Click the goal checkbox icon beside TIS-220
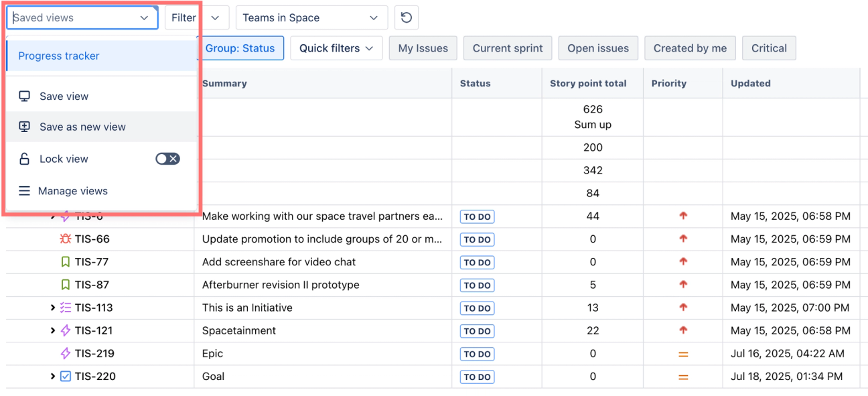 [66, 377]
